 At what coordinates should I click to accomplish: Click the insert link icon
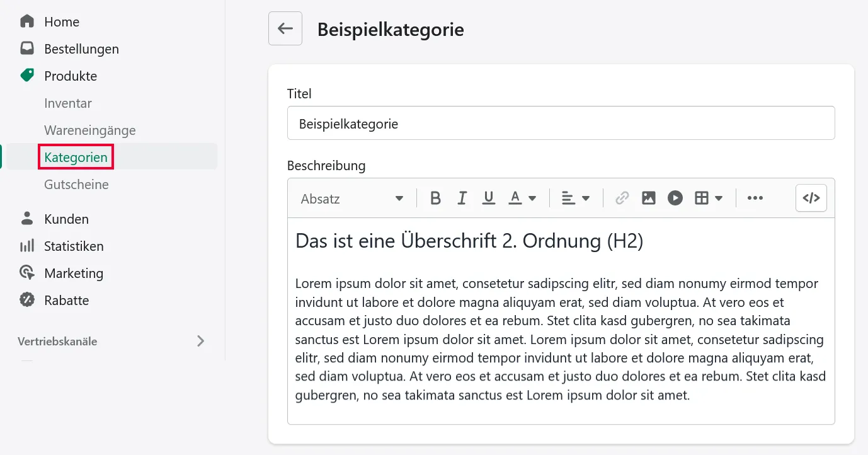pos(622,199)
